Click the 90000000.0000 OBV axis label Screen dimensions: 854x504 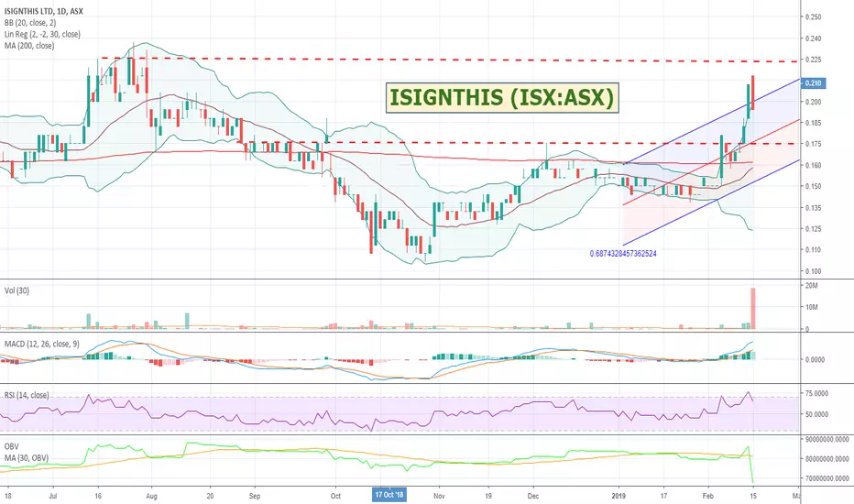click(827, 439)
